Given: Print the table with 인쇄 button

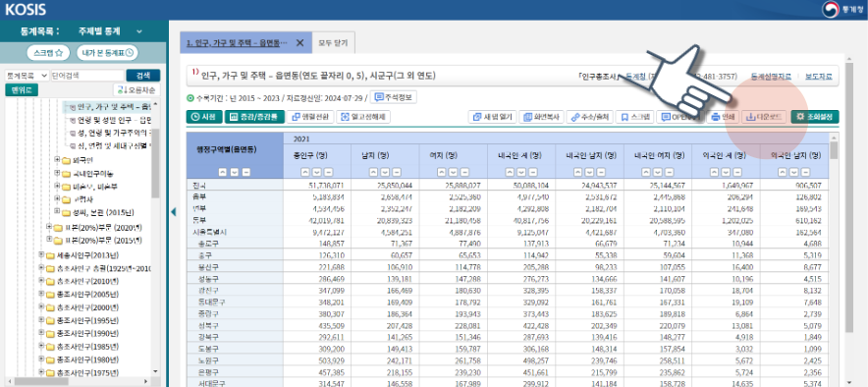Looking at the screenshot, I should pyautogui.click(x=723, y=117).
